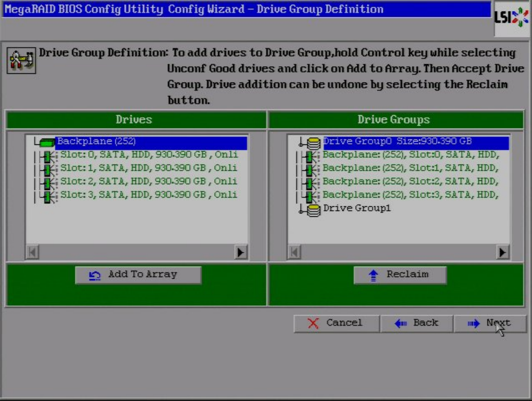Proceed with the Next button
This screenshot has width=532, height=401.
[x=490, y=323]
